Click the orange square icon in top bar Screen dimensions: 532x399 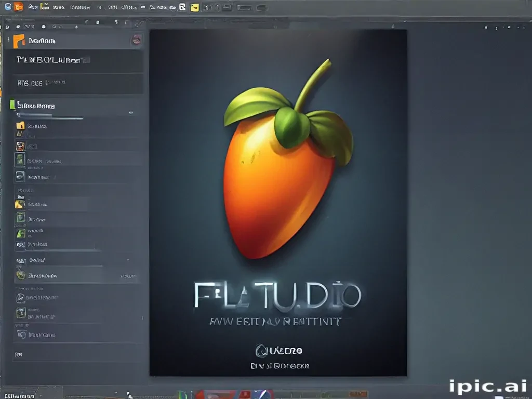19,6
